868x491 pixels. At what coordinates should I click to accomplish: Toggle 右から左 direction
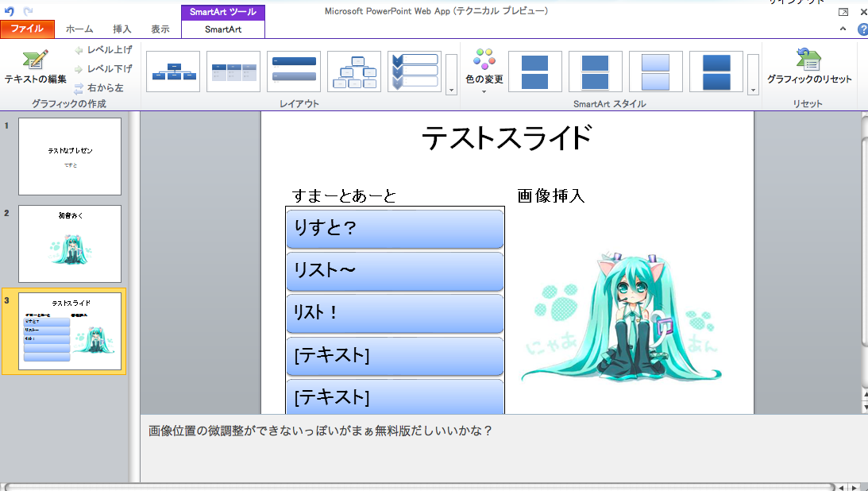[x=99, y=87]
